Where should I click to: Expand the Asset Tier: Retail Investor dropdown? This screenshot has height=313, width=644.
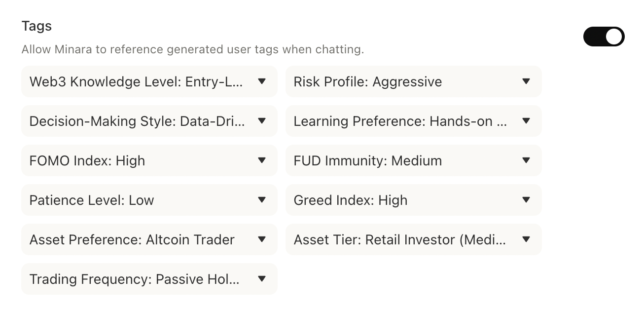pyautogui.click(x=413, y=239)
